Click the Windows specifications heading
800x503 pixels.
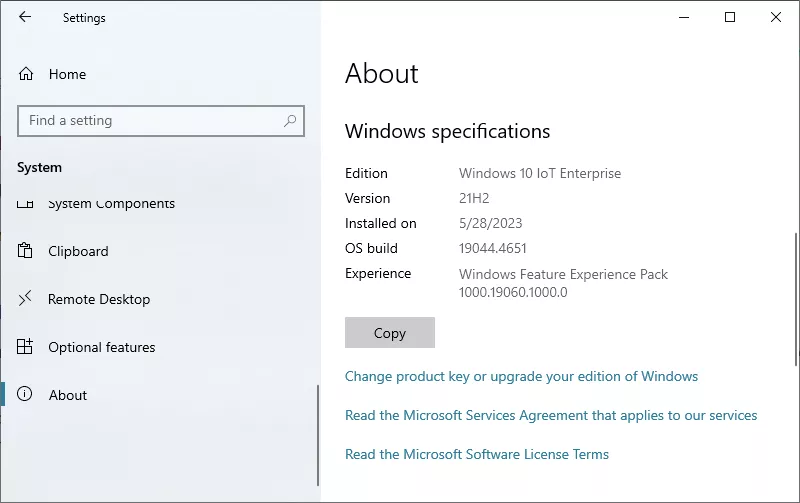(447, 132)
